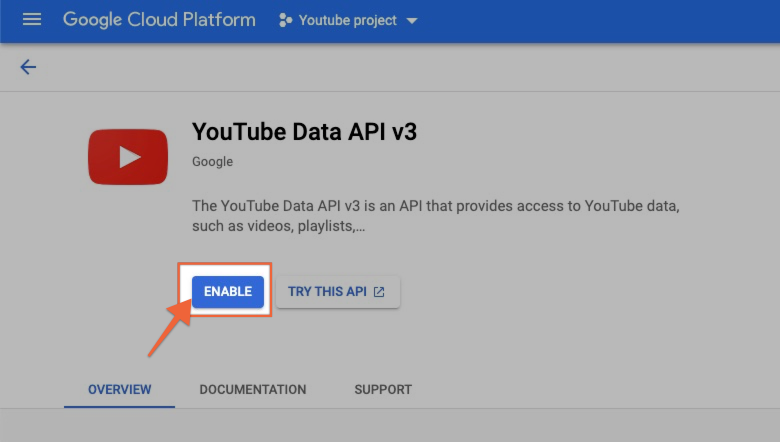
Task: Switch to the DOCUMENTATION tab
Action: 253,389
